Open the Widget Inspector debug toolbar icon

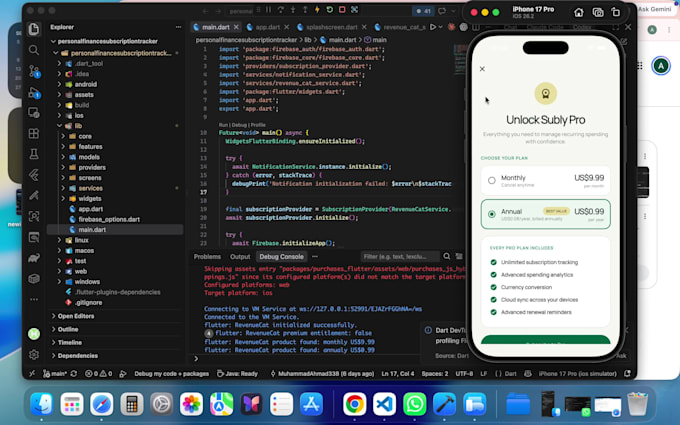354,10
